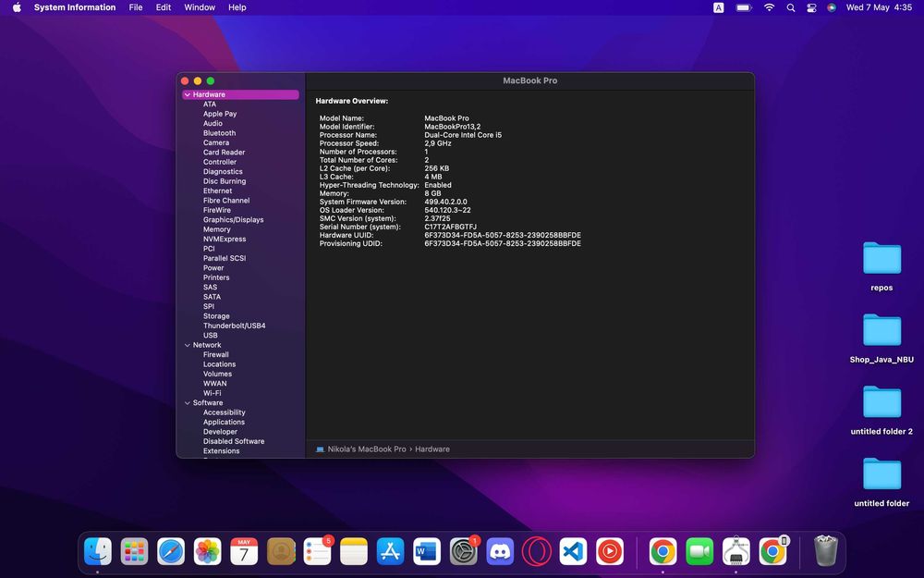Select Memory in the sidebar
924x578 pixels.
[x=217, y=229]
